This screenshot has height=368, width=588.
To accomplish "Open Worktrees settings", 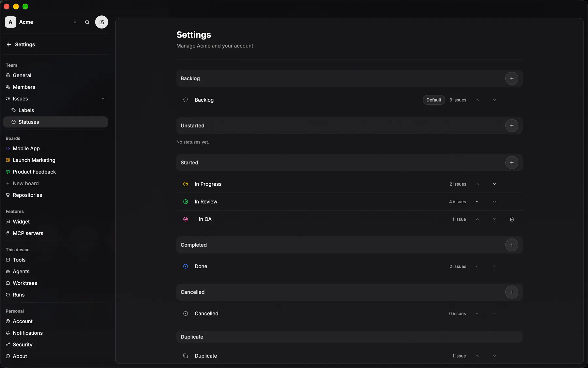I will click(x=55, y=283).
